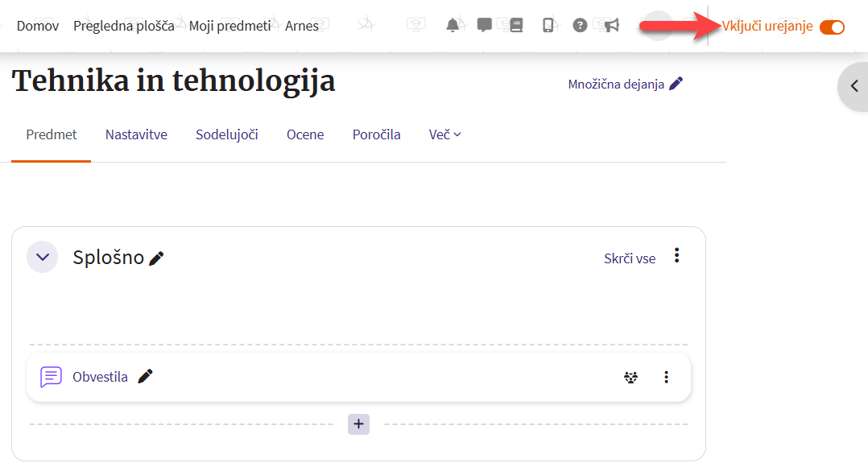This screenshot has width=868, height=471.
Task: Open the right side drawer arrow
Action: tap(854, 86)
